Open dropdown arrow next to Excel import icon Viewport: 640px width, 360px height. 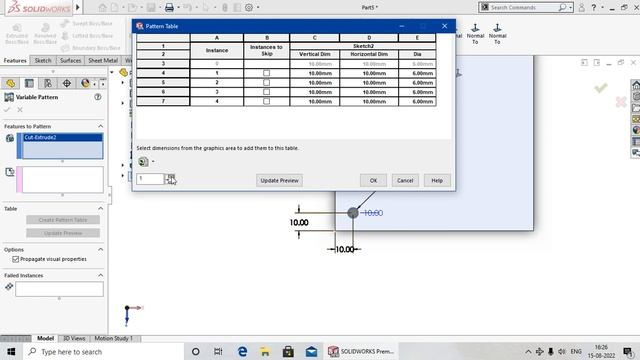click(153, 162)
